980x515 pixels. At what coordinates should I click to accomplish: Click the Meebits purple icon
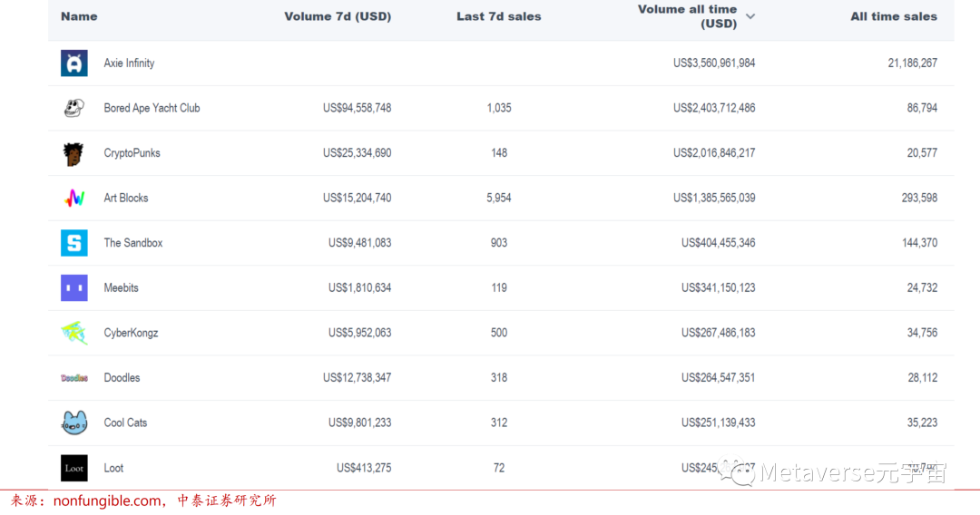[73, 287]
